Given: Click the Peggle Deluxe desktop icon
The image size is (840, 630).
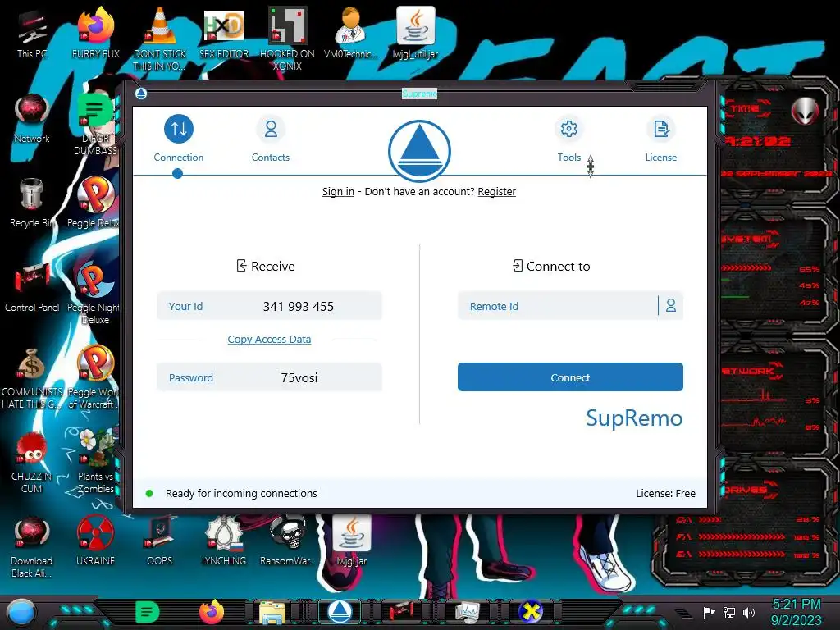Looking at the screenshot, I should pyautogui.click(x=94, y=203).
